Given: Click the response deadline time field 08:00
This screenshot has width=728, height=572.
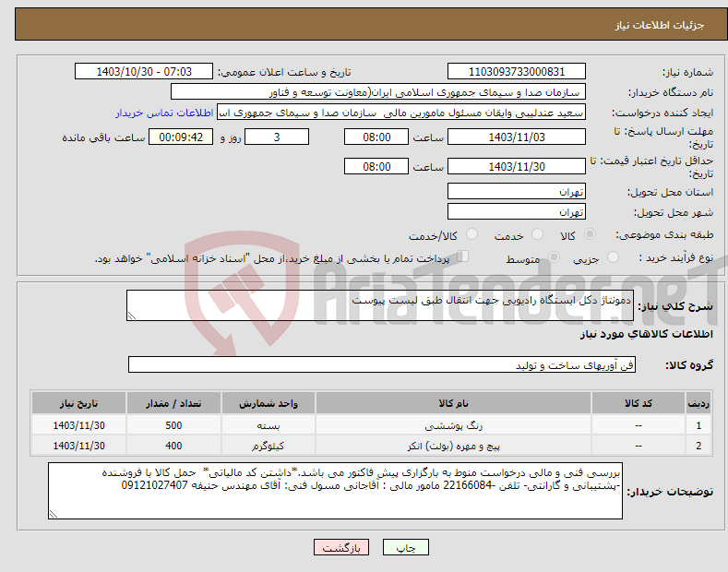Looking at the screenshot, I should (x=376, y=137).
